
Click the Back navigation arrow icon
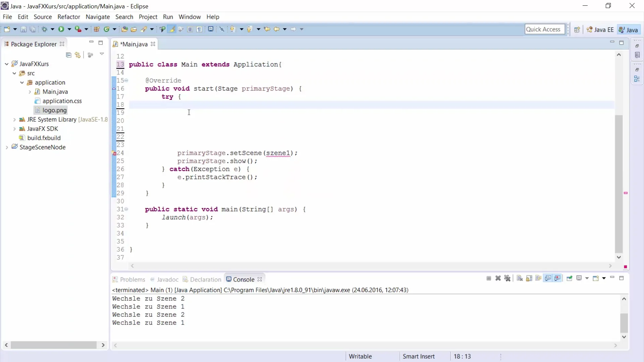pyautogui.click(x=276, y=29)
